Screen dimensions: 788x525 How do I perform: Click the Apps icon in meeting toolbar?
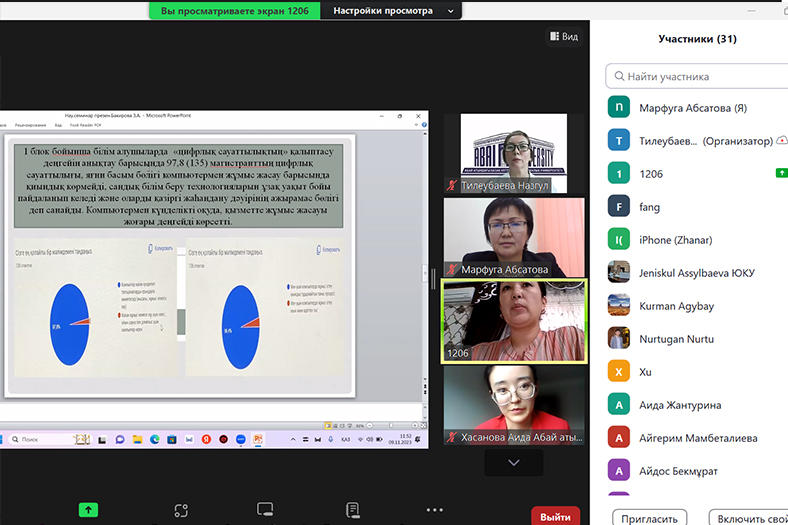[x=181, y=510]
